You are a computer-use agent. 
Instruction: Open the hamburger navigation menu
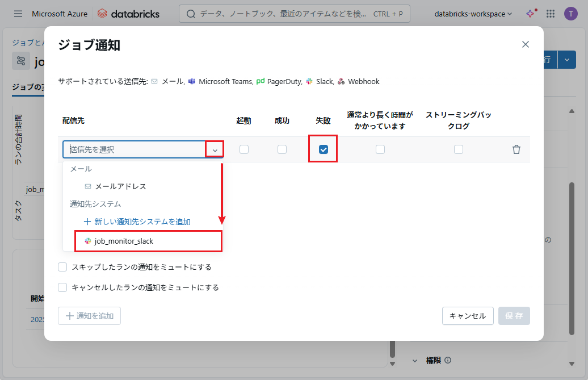(x=18, y=14)
